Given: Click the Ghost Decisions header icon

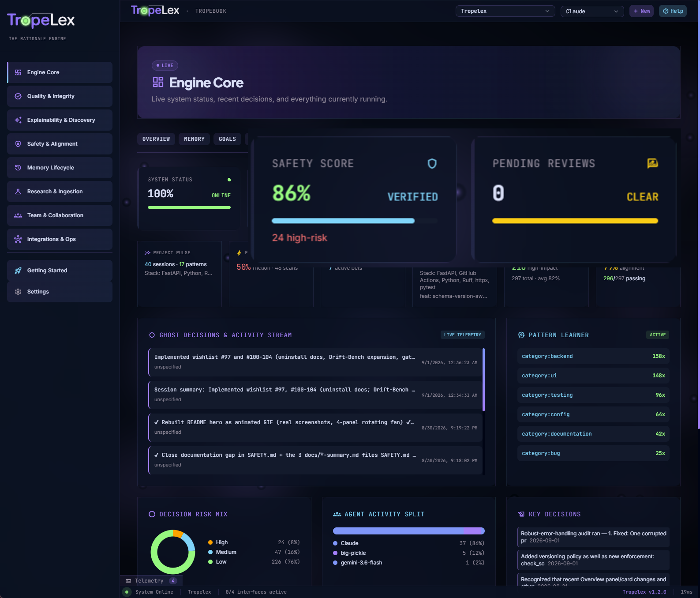Looking at the screenshot, I should (152, 335).
